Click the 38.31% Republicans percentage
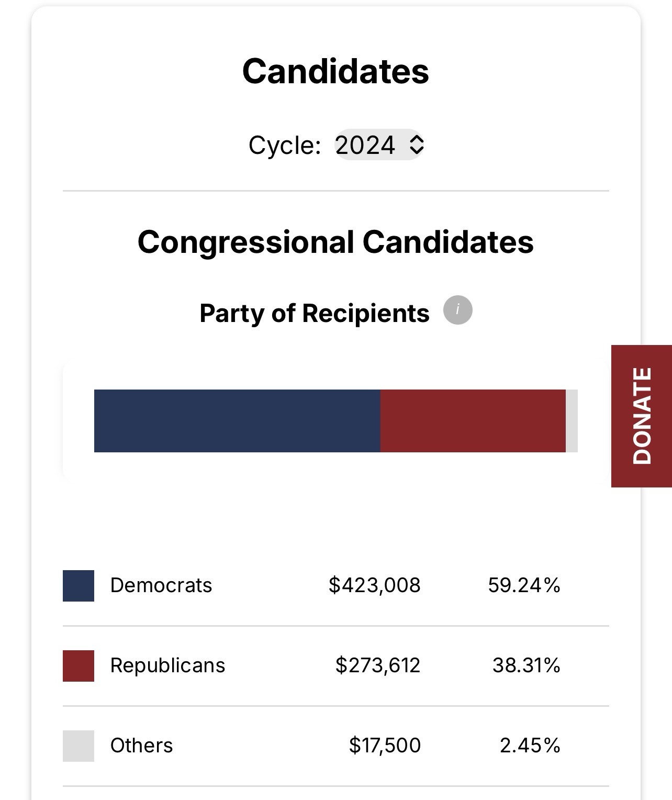This screenshot has width=672, height=800. click(526, 665)
